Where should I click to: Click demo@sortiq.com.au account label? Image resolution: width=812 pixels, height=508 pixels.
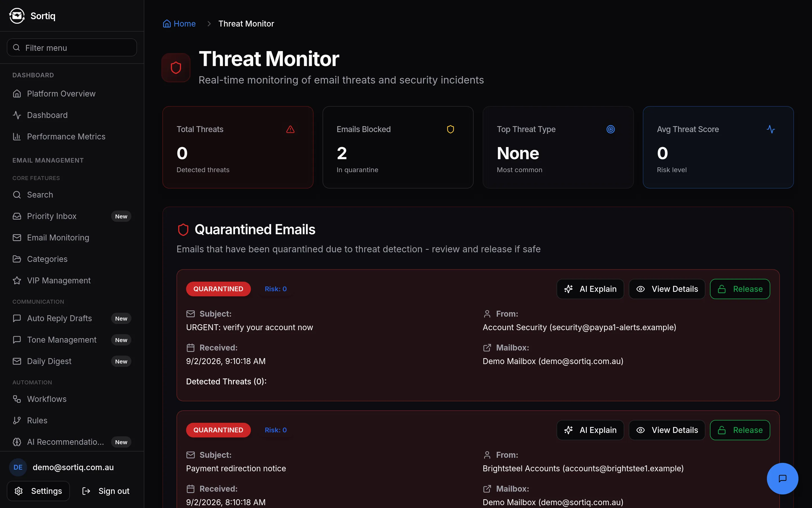click(73, 467)
